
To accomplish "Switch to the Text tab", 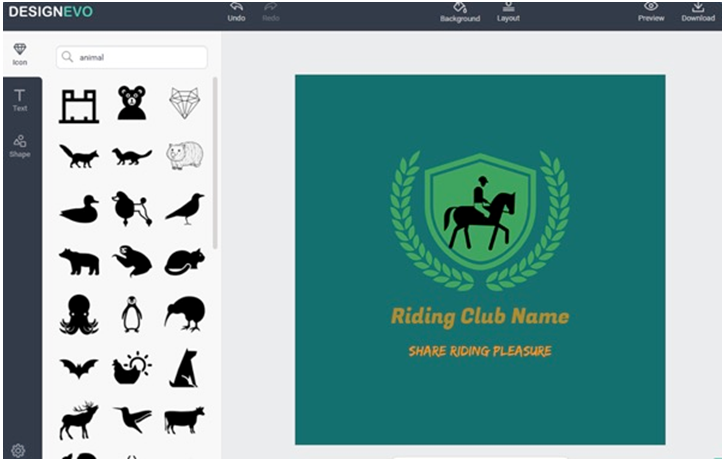I will click(20, 100).
